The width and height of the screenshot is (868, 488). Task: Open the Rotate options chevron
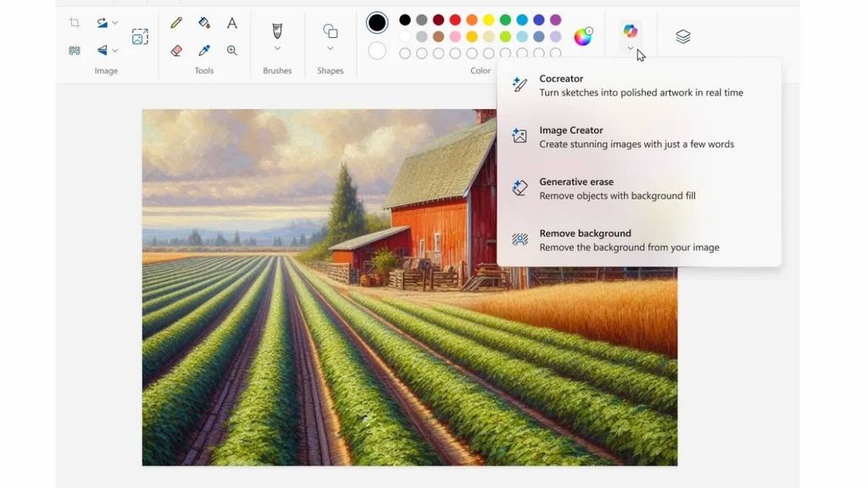tap(114, 23)
